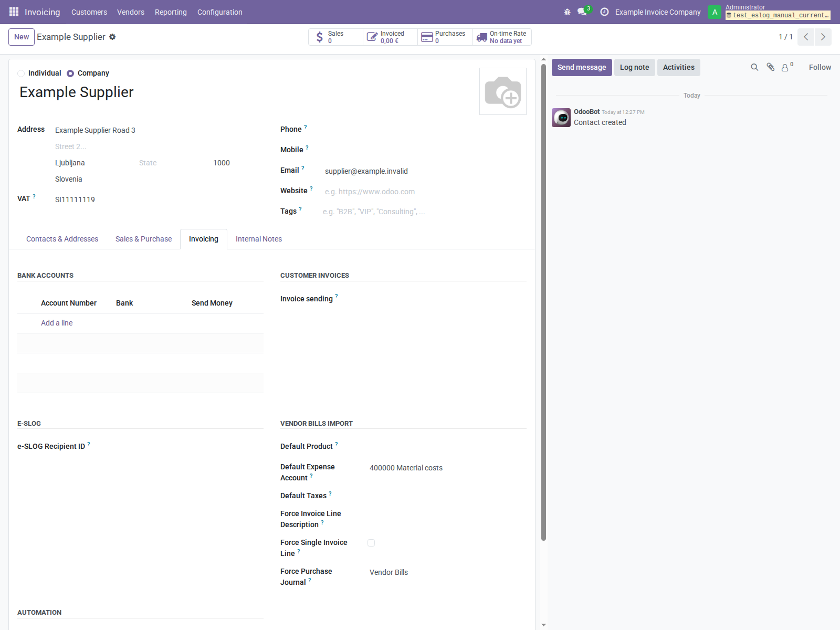Open the Invoiced amount stat button

pyautogui.click(x=390, y=37)
